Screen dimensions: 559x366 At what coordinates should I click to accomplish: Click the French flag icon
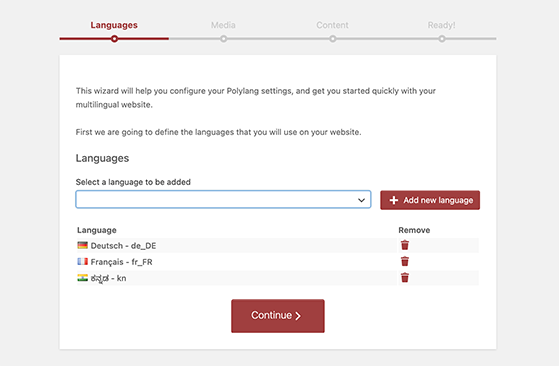(82, 262)
